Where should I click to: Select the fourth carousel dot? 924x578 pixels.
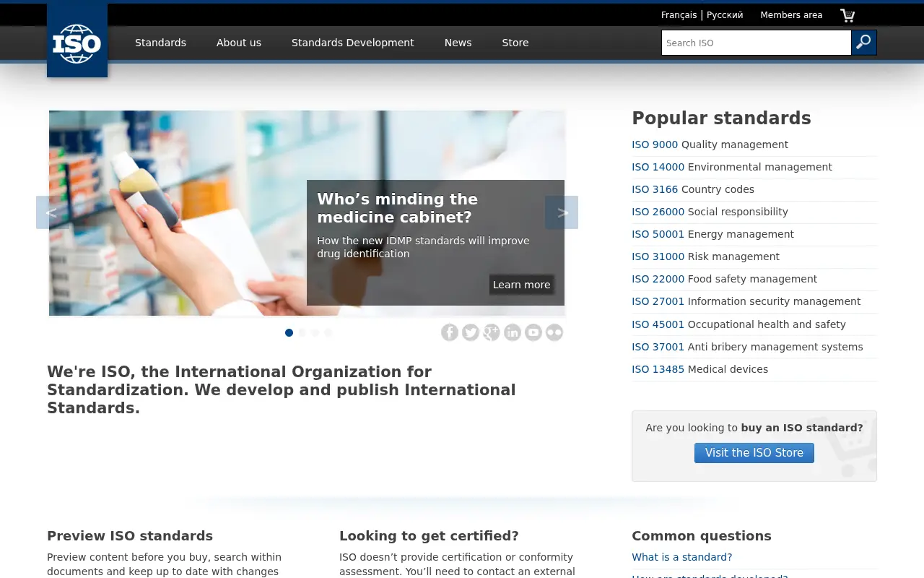click(x=328, y=332)
